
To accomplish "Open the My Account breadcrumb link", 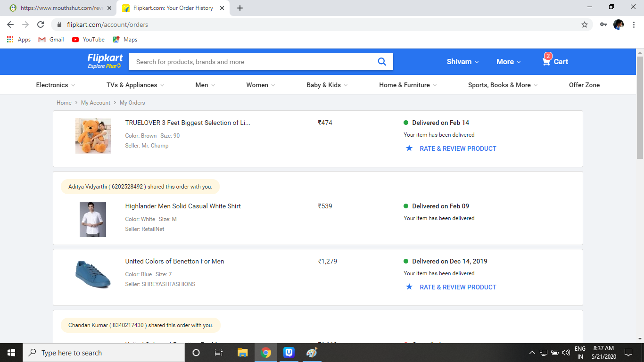I will click(95, 103).
